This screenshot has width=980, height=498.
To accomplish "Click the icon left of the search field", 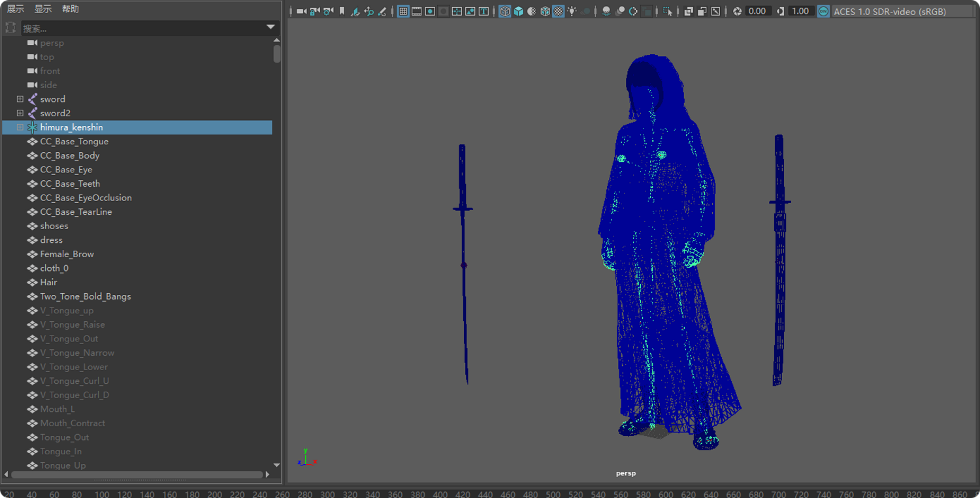I will click(x=10, y=28).
